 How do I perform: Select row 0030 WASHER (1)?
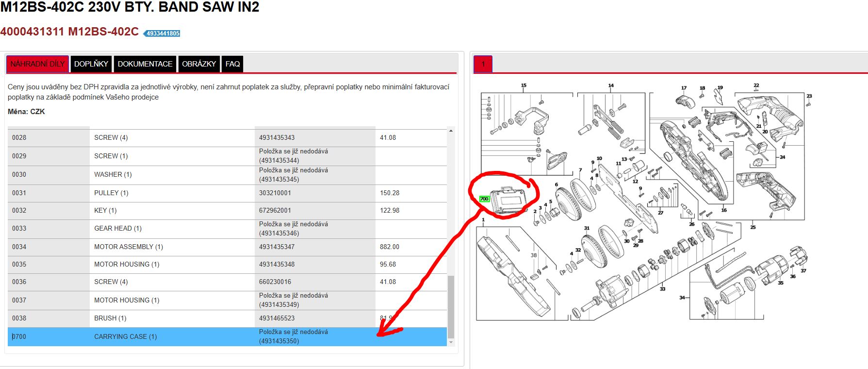227,175
